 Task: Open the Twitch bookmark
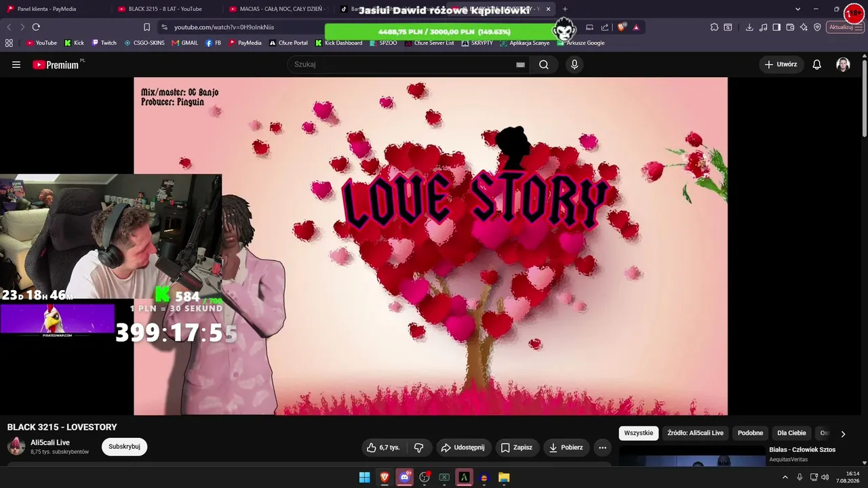tap(104, 43)
